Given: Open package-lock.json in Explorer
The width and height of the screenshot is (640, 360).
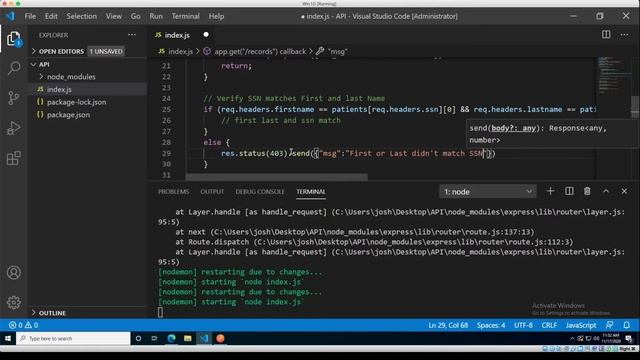Looking at the screenshot, I should pyautogui.click(x=76, y=102).
